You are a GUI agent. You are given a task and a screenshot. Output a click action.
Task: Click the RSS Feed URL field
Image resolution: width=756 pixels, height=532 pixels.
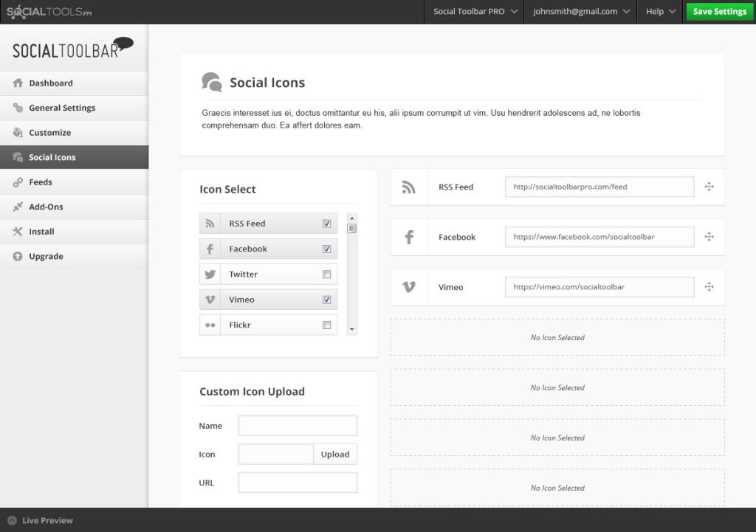599,187
